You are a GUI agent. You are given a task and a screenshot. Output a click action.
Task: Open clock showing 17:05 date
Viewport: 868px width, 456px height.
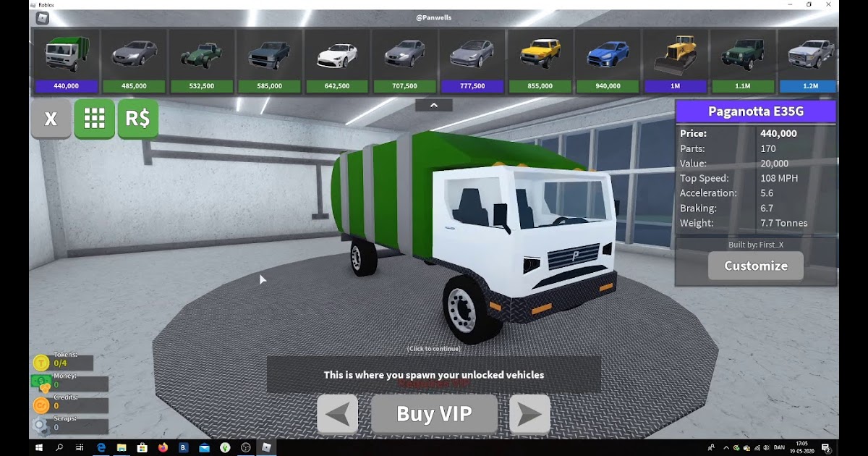801,448
